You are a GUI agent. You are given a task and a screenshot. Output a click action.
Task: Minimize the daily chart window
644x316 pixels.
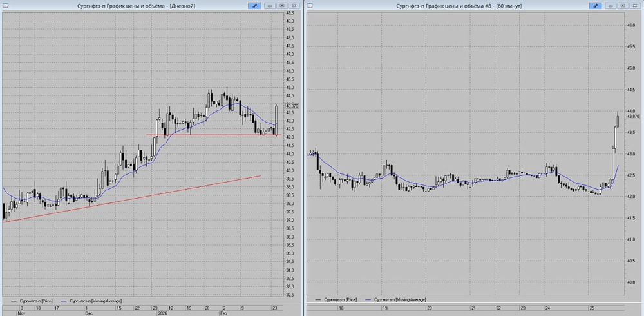269,5
